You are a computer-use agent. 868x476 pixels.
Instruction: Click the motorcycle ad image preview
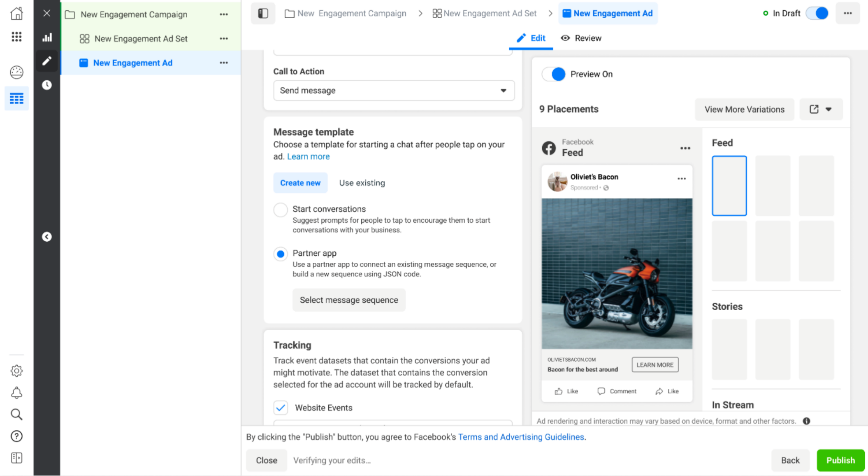617,274
